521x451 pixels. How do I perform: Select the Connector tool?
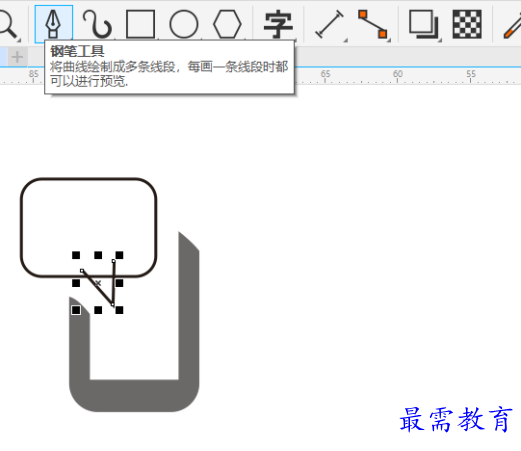pyautogui.click(x=373, y=24)
